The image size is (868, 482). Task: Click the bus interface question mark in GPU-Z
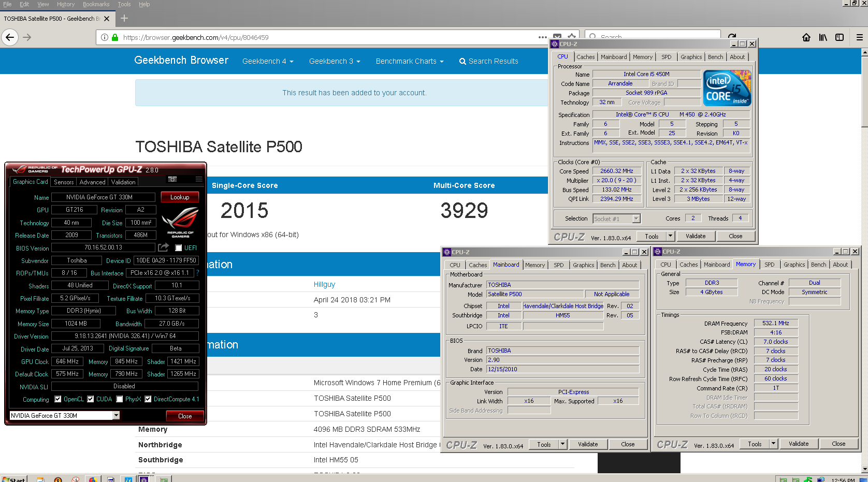click(197, 273)
